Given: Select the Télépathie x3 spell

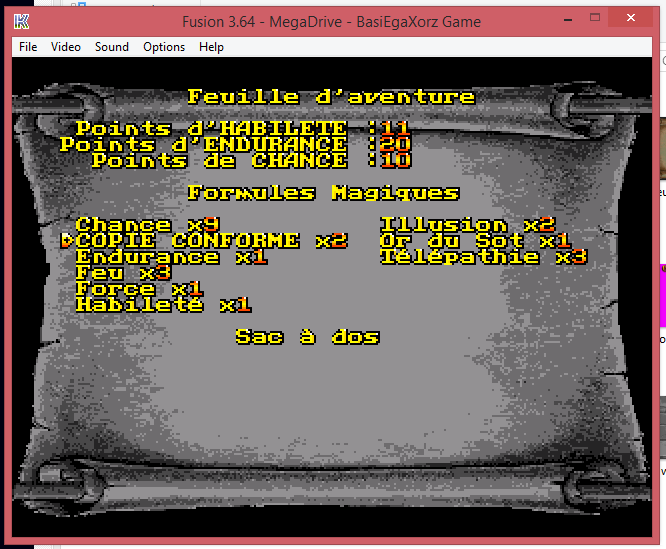Looking at the screenshot, I should point(484,257).
